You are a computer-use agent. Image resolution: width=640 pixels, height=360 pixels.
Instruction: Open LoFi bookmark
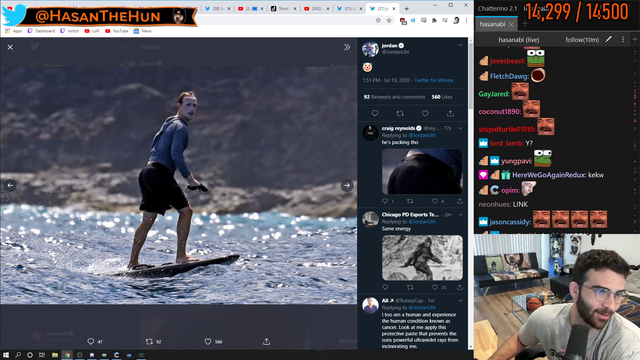click(x=92, y=31)
